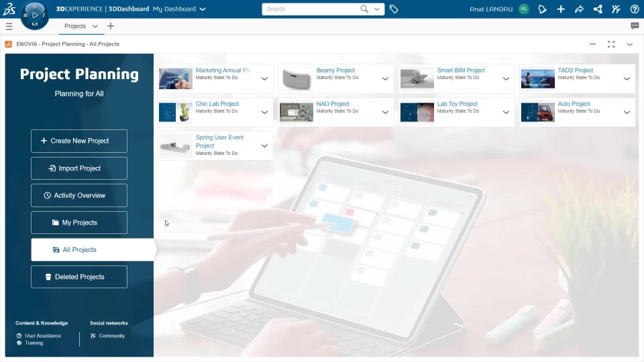Viewport: 644px width, 362px height.
Task: Open the tag icon next to search
Action: pyautogui.click(x=394, y=9)
